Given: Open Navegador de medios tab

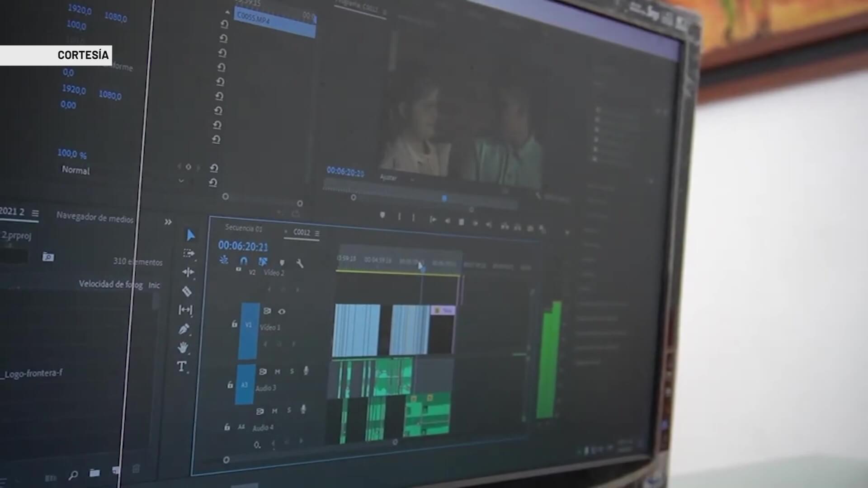Looking at the screenshot, I should coord(95,217).
